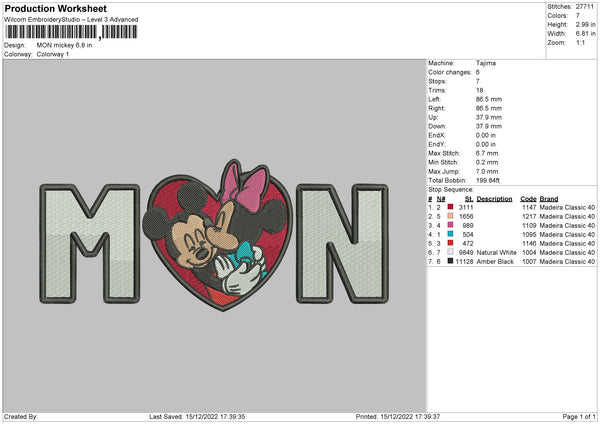600x424 pixels.
Task: Click the 'Code' column header
Action: coord(528,199)
